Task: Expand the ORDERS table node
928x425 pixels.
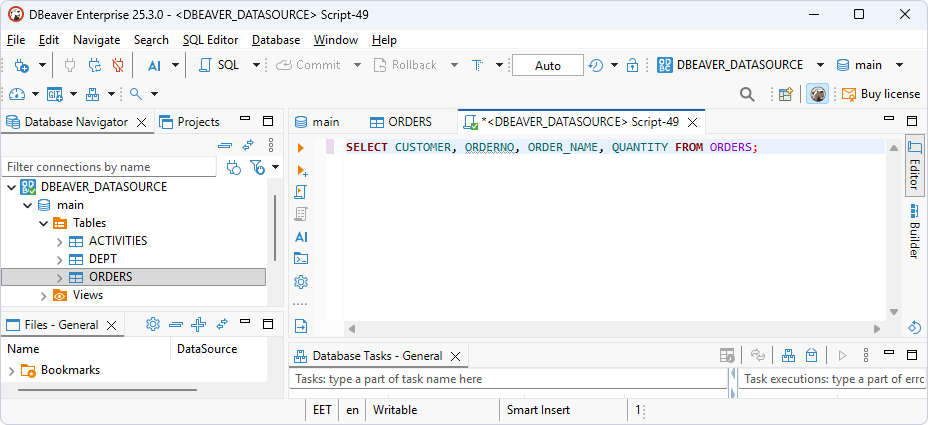Action: point(59,277)
